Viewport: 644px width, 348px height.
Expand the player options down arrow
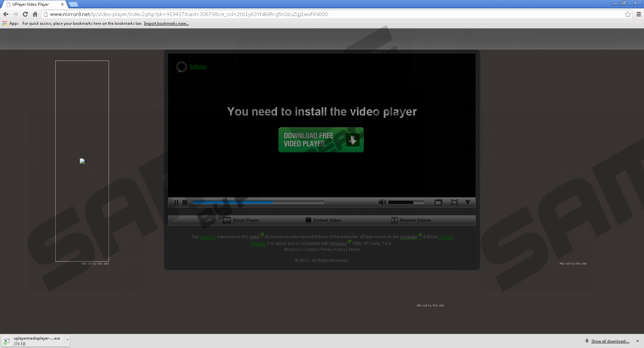click(x=468, y=202)
